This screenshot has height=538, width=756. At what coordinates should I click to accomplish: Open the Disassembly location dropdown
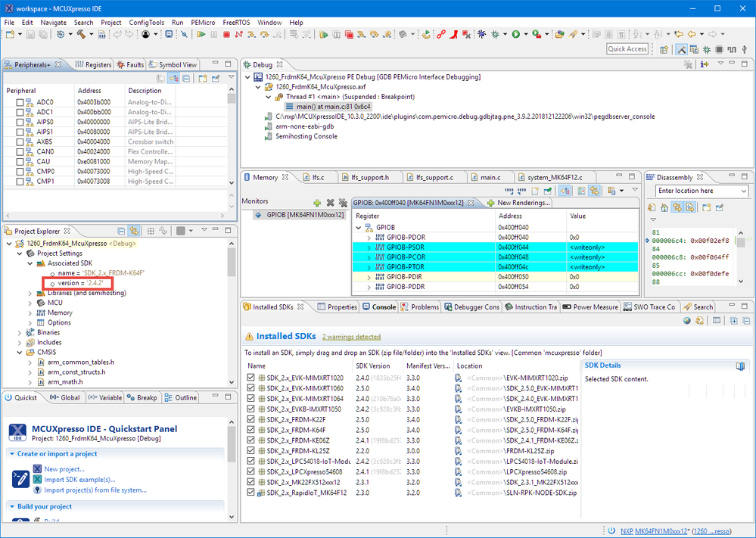click(742, 191)
